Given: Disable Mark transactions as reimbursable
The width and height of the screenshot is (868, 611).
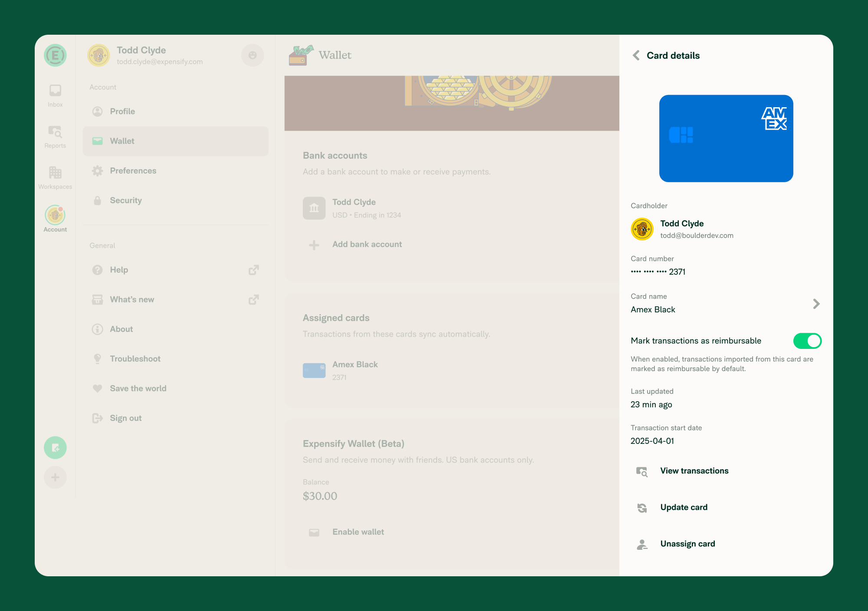Looking at the screenshot, I should [807, 341].
